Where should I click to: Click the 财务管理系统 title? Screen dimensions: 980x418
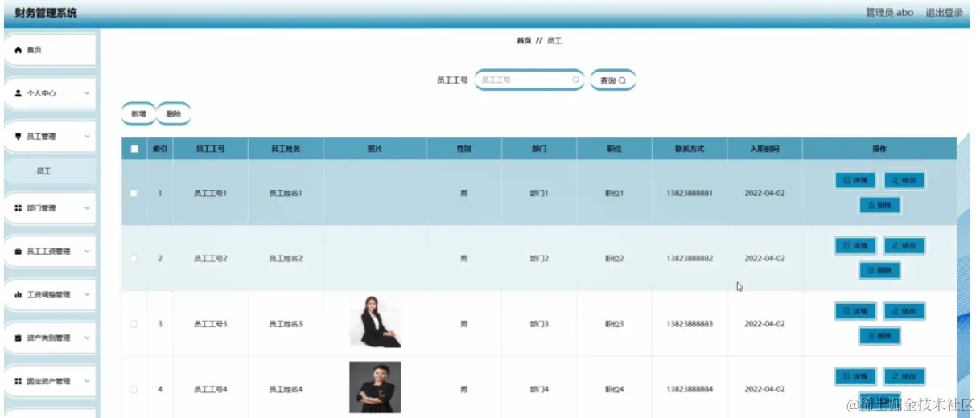point(46,13)
